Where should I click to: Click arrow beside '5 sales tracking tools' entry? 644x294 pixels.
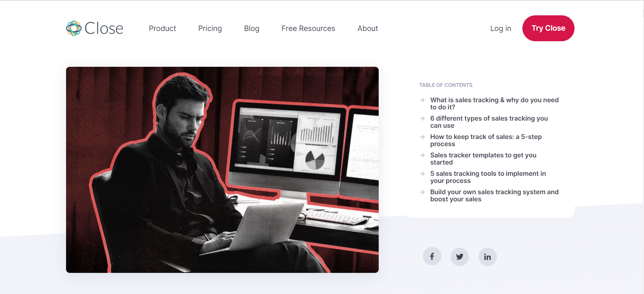click(422, 174)
